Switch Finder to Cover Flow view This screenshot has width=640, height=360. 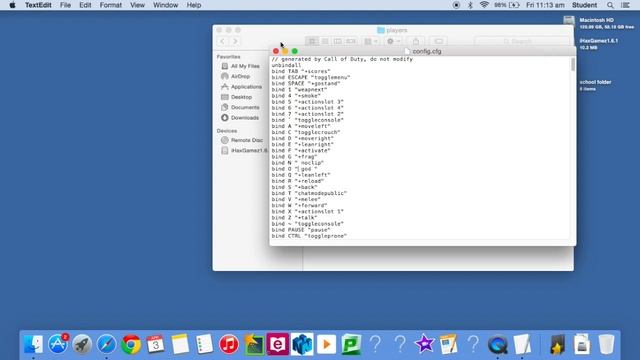click(x=351, y=41)
